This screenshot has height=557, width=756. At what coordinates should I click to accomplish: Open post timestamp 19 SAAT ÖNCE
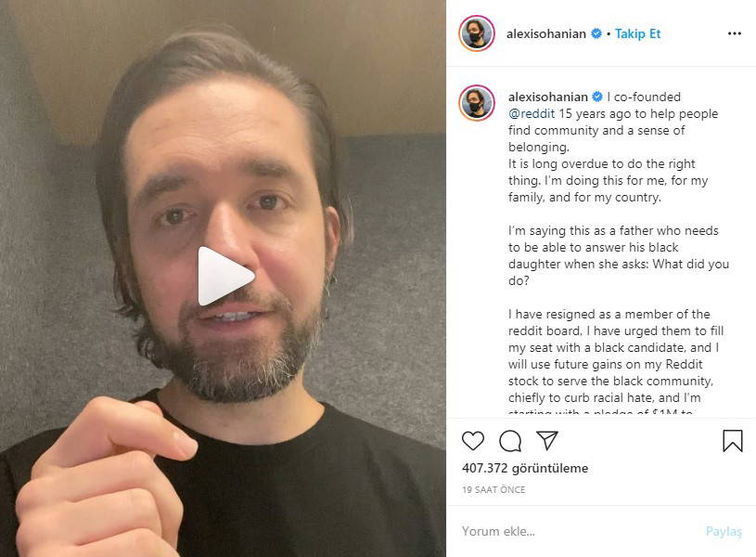click(x=493, y=489)
